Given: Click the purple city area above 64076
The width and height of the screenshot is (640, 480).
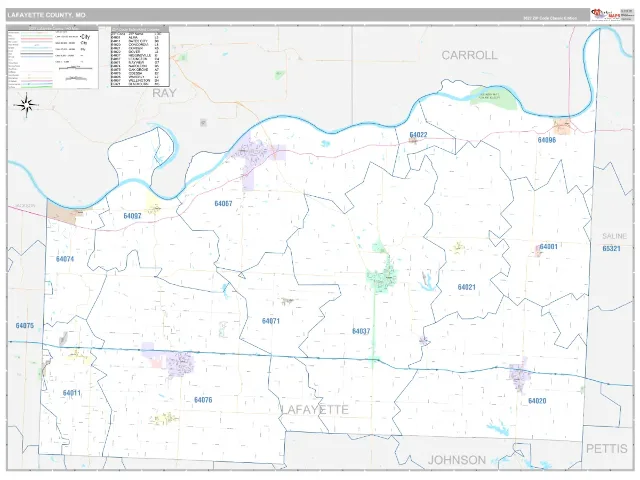Looking at the screenshot, I should 180,364.
